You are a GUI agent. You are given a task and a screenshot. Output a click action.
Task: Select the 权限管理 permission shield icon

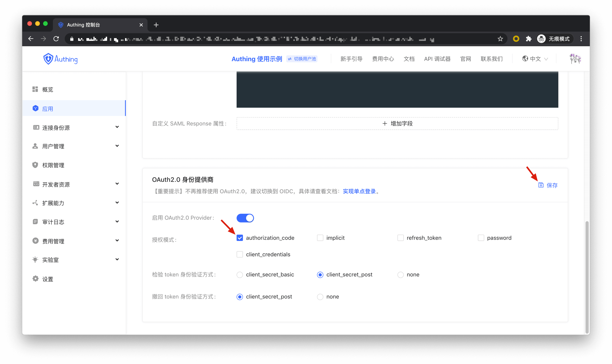coord(35,165)
